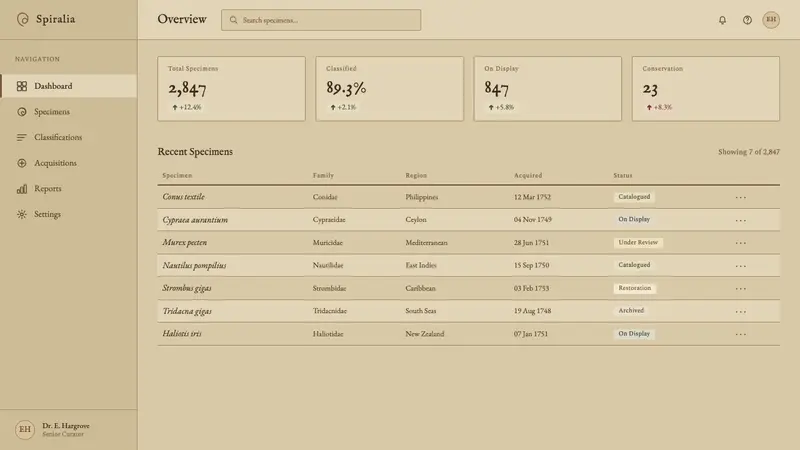Screen dimensions: 800x450
Task: Click the Reports bar chart icon
Action: (21, 189)
